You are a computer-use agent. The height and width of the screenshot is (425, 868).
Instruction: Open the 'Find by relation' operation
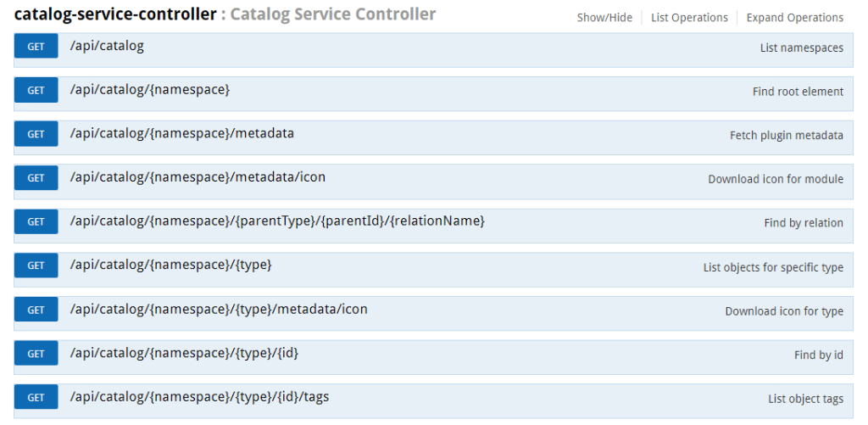803,223
